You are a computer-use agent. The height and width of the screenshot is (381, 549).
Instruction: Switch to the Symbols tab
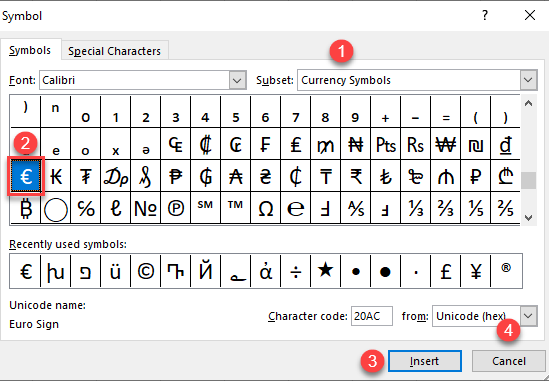(30, 50)
